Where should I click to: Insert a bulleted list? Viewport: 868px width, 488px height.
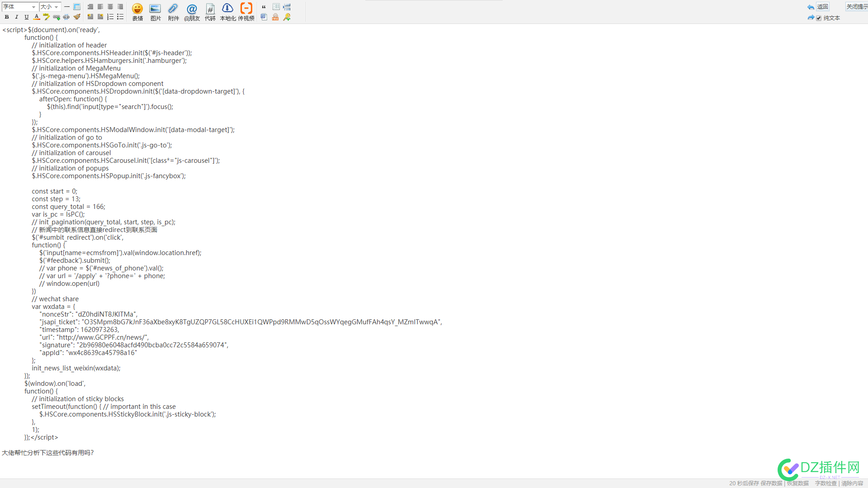coord(120,17)
